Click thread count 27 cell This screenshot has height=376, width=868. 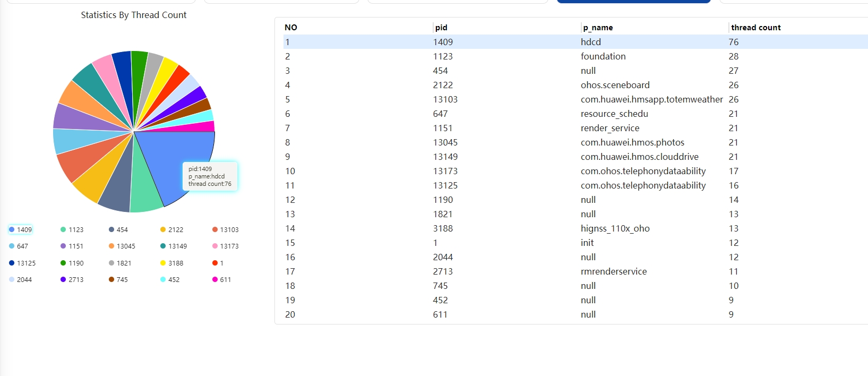coord(734,71)
